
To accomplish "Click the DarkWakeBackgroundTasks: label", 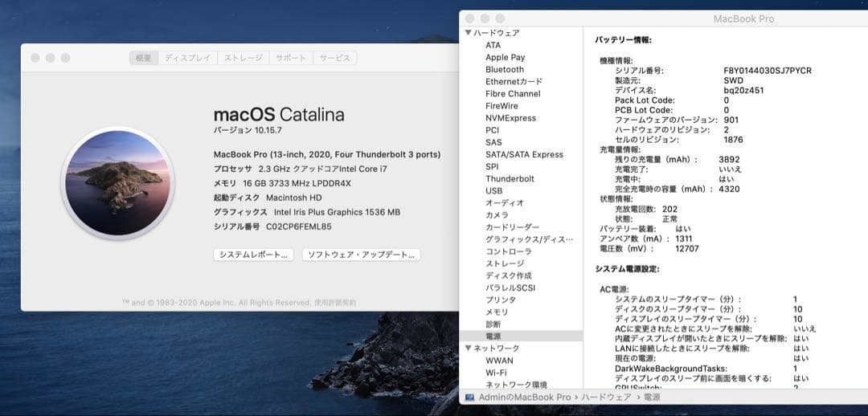I will point(671,369).
